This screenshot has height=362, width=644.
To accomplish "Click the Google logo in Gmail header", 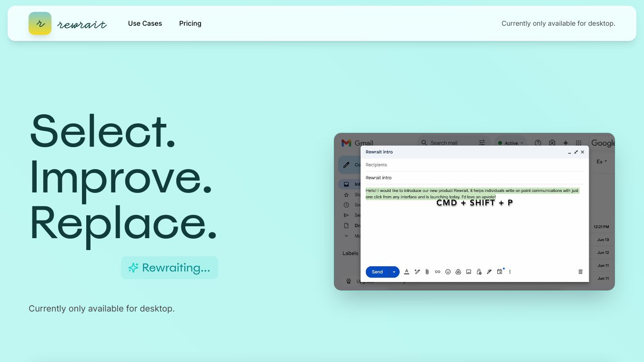I will pos(603,143).
